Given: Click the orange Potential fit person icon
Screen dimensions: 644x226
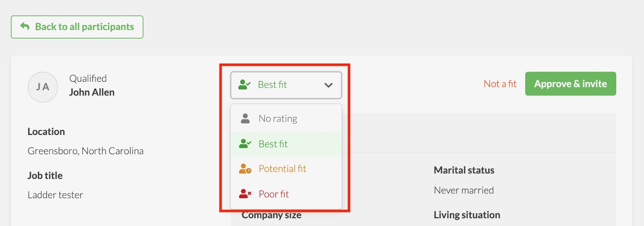Looking at the screenshot, I should [x=245, y=169].
